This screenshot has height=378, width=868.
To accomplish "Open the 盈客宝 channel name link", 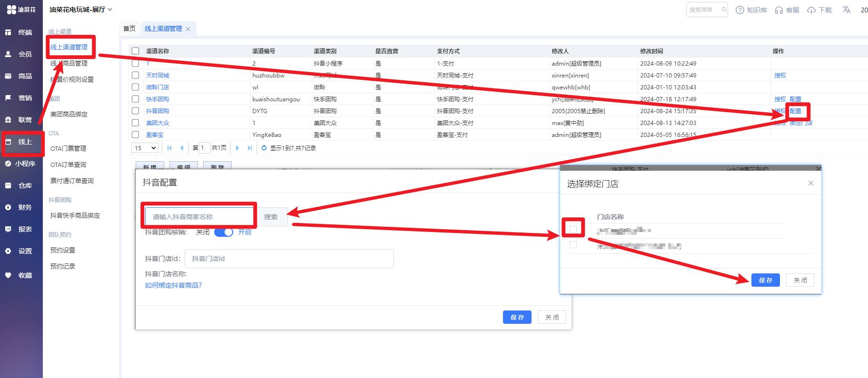I will (x=155, y=135).
